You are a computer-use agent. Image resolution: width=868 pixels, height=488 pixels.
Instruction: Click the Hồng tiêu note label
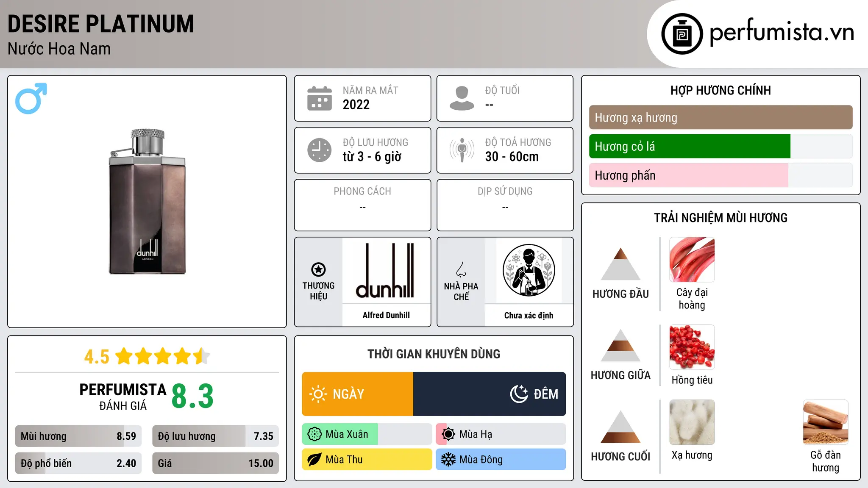[692, 380]
